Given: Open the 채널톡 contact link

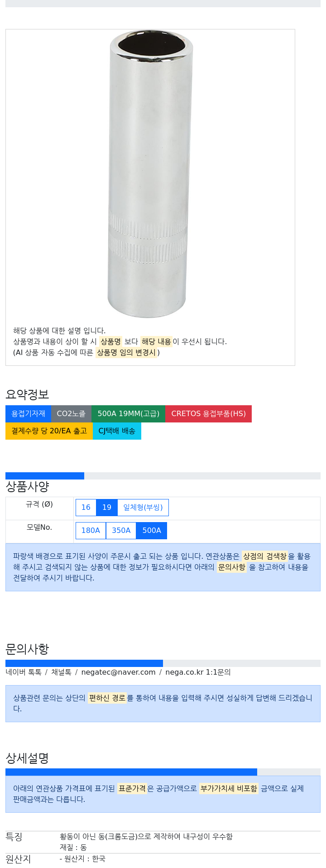Looking at the screenshot, I should 61,672.
